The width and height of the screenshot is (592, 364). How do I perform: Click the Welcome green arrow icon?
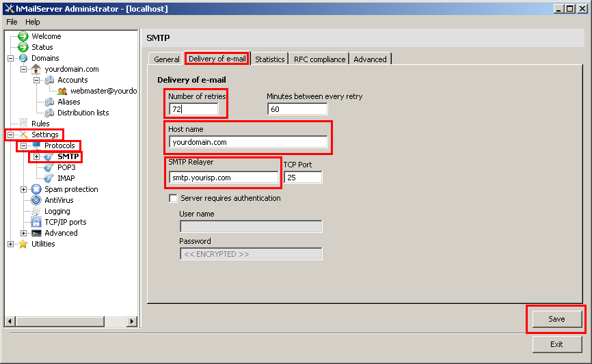click(23, 36)
